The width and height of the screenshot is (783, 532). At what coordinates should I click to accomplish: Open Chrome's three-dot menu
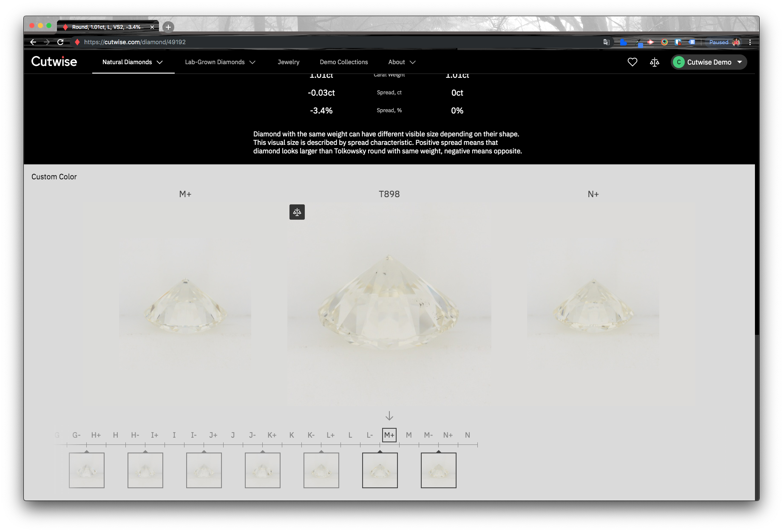click(x=750, y=42)
